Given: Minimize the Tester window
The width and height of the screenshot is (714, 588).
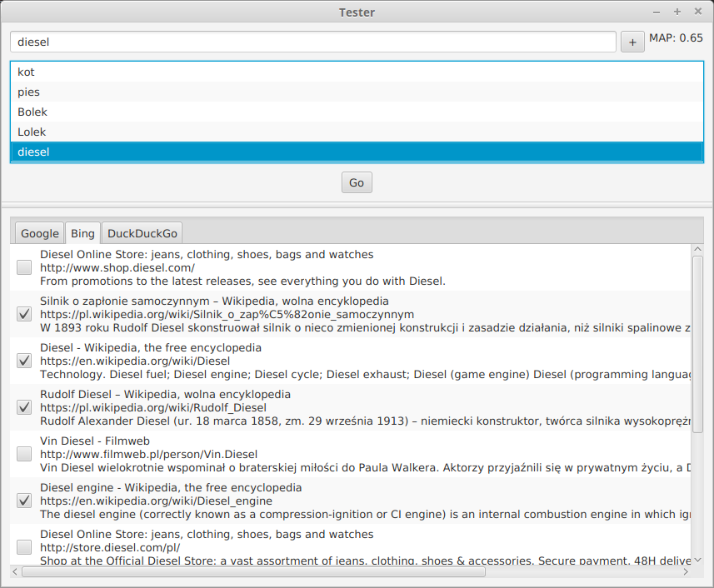Looking at the screenshot, I should click(x=657, y=12).
